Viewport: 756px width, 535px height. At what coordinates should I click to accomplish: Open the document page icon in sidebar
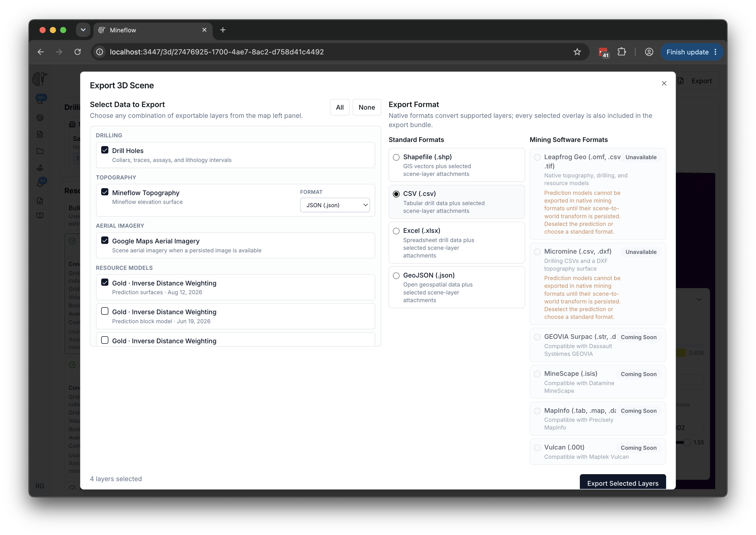click(x=40, y=135)
